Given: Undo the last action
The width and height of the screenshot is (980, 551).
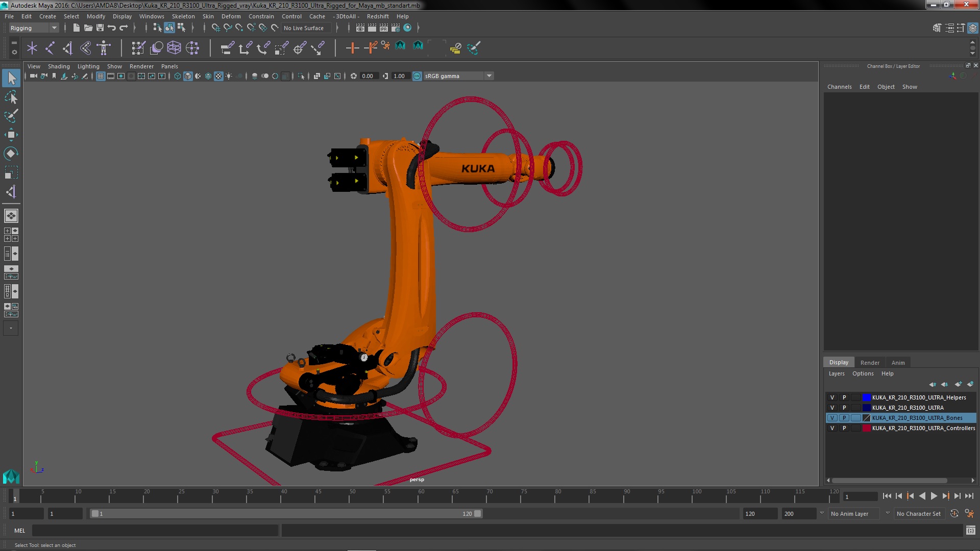Looking at the screenshot, I should click(112, 28).
